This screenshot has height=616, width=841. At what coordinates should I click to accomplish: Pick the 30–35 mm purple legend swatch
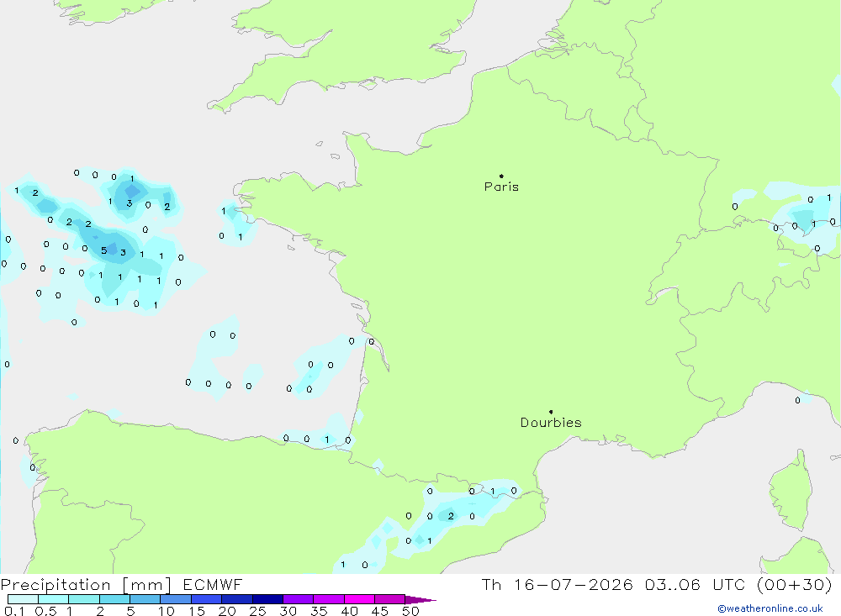pos(298,599)
